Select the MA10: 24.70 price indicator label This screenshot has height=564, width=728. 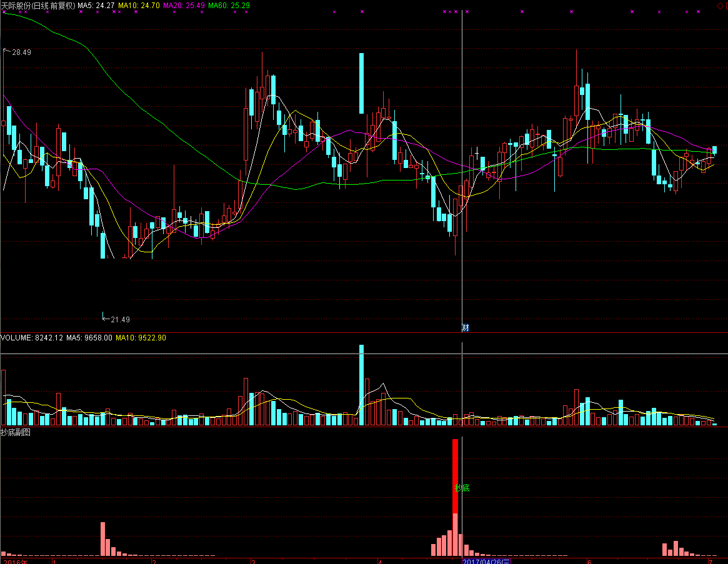point(139,6)
